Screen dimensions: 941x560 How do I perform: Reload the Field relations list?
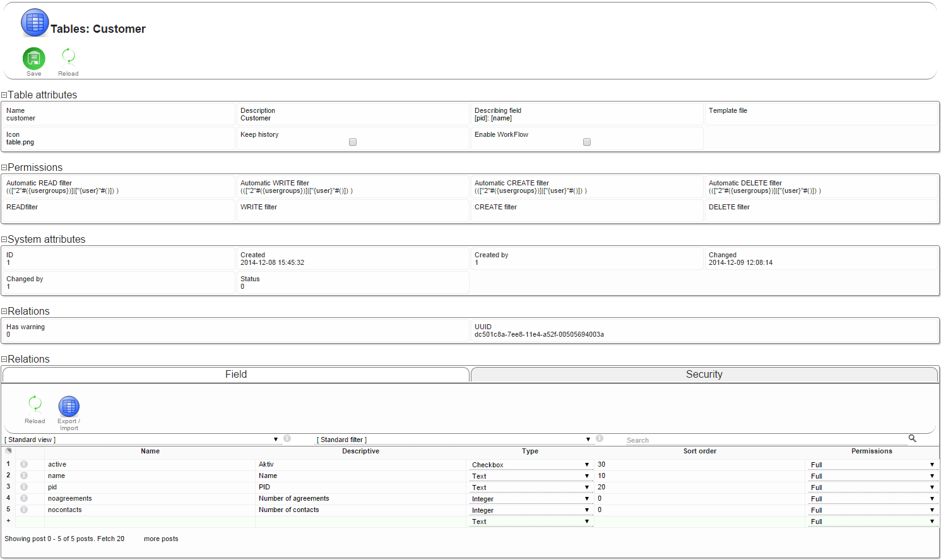pos(35,404)
